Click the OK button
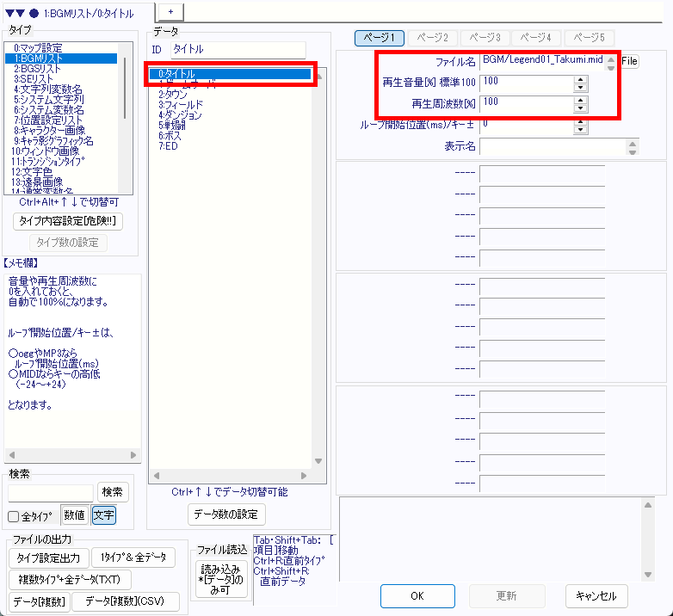The width and height of the screenshot is (673, 616). pos(417,595)
